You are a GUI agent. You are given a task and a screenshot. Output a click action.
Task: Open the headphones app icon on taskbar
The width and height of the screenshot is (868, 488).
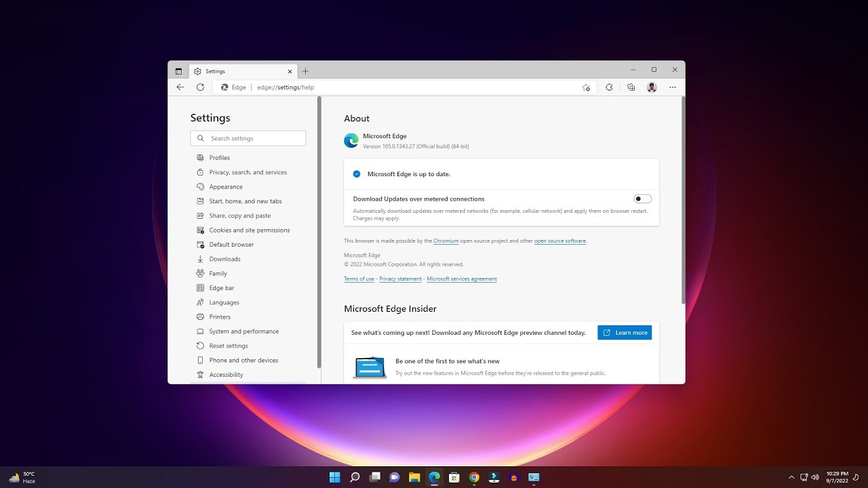514,477
